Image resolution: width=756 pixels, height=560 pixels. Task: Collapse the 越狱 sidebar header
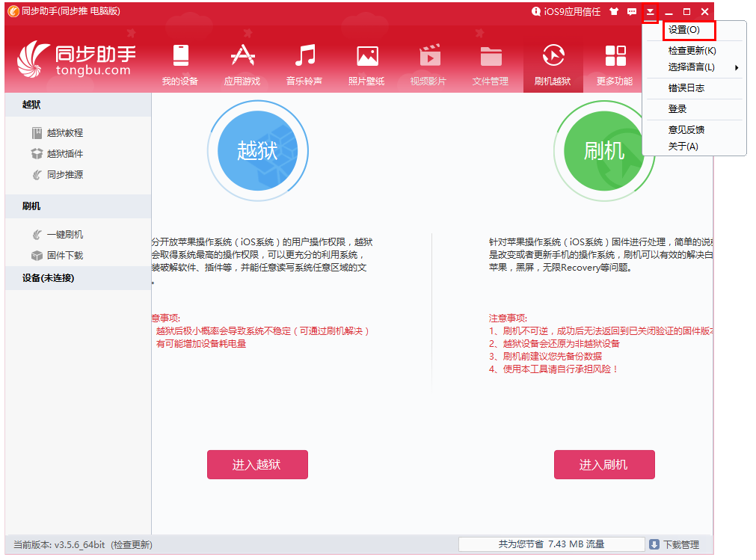point(78,105)
